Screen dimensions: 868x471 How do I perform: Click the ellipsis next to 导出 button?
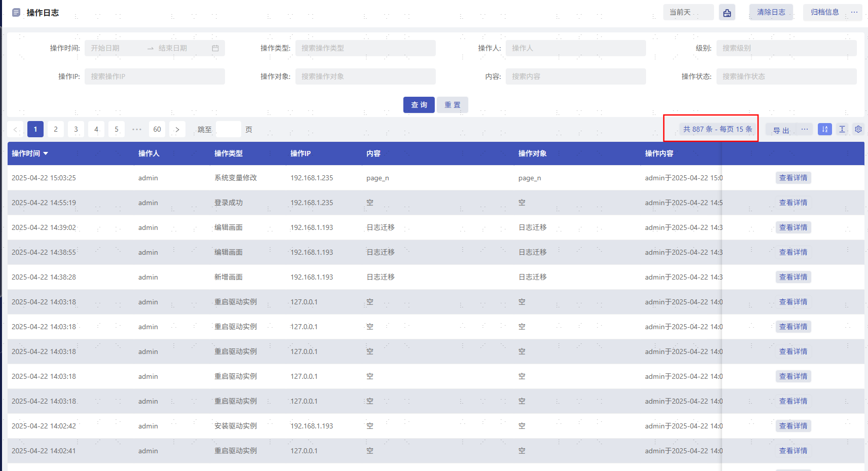click(804, 129)
